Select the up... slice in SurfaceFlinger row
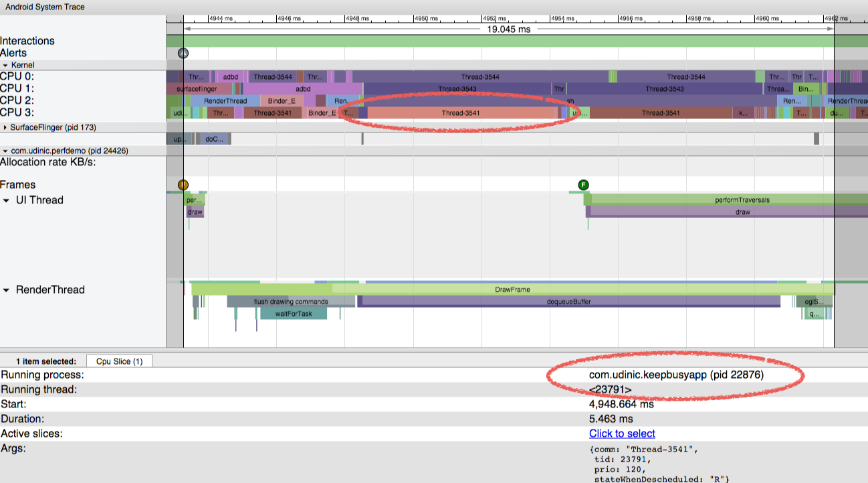The height and width of the screenshot is (483, 868). pyautogui.click(x=180, y=139)
